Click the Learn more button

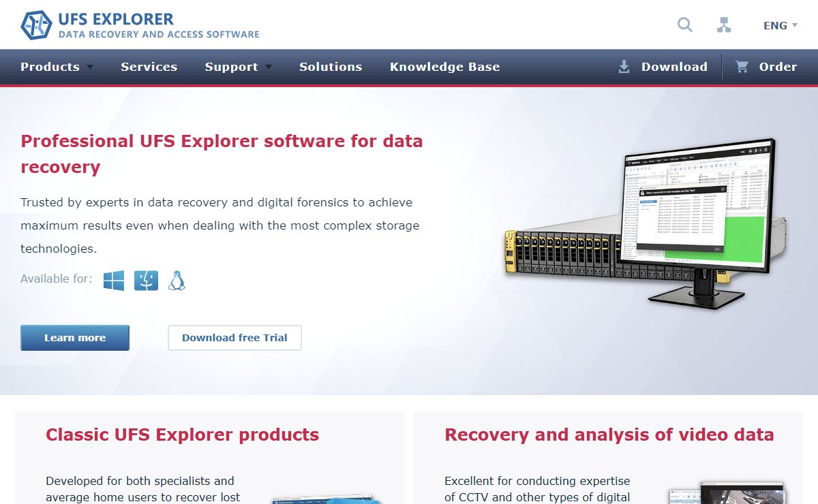click(x=75, y=338)
